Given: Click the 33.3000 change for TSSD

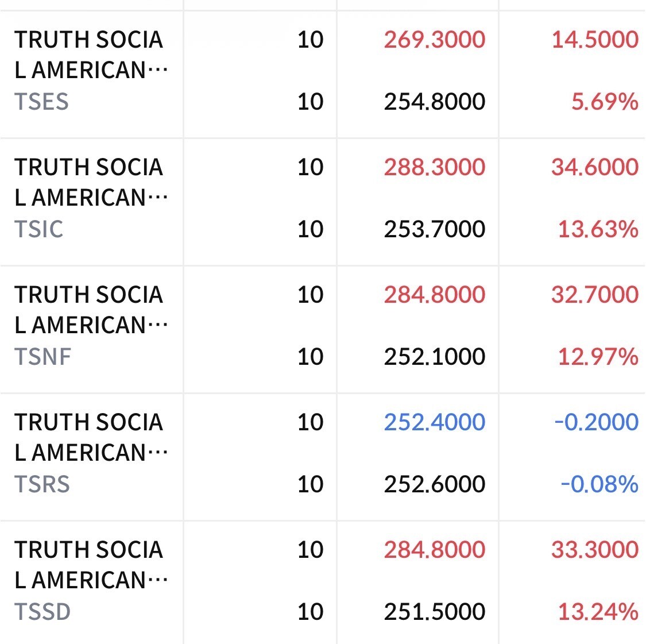Looking at the screenshot, I should (x=595, y=550).
